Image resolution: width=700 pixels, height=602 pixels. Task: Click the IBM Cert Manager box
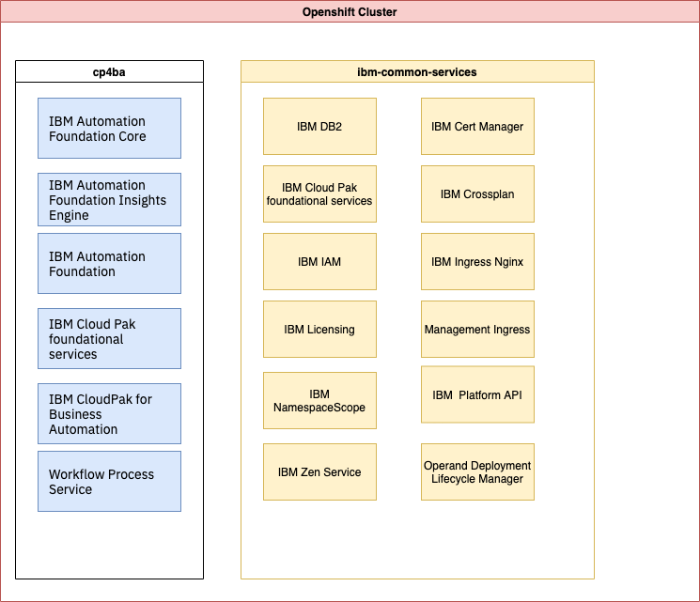[477, 127]
